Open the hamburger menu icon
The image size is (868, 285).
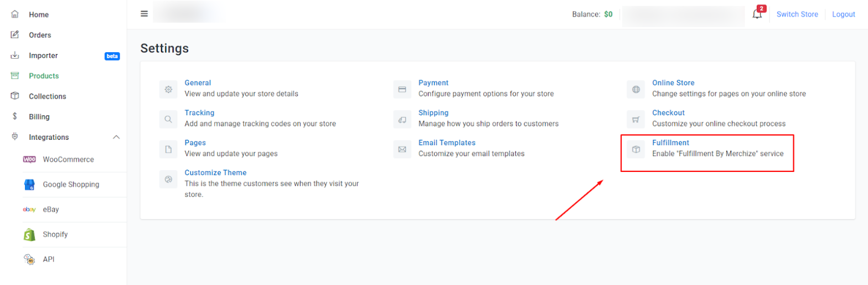click(x=144, y=14)
